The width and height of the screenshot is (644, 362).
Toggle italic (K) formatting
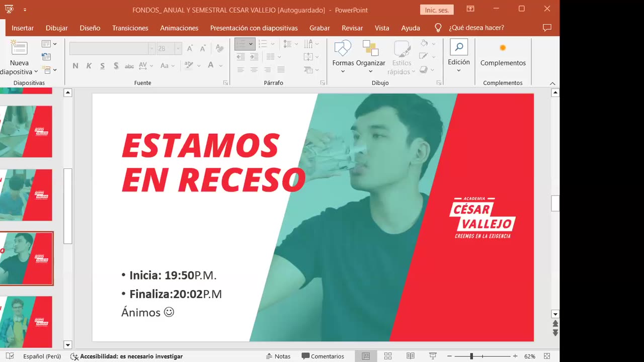point(89,65)
